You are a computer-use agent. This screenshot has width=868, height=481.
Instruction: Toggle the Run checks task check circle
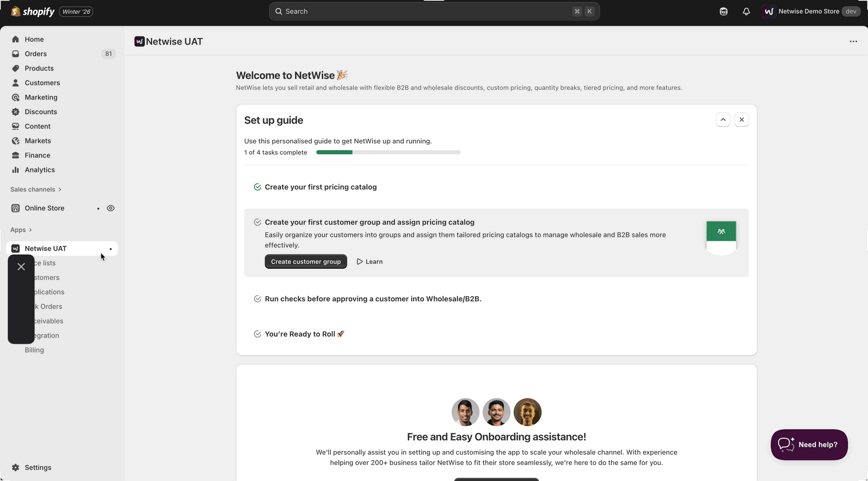click(257, 299)
